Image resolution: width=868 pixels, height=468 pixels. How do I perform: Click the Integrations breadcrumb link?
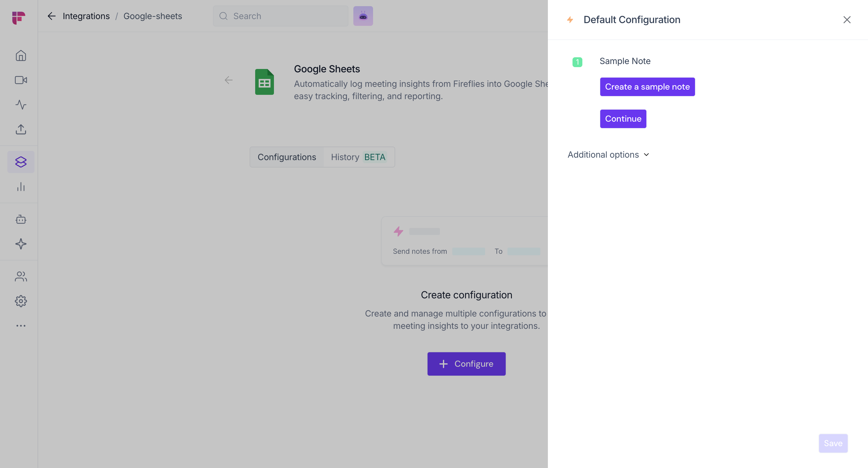click(86, 16)
